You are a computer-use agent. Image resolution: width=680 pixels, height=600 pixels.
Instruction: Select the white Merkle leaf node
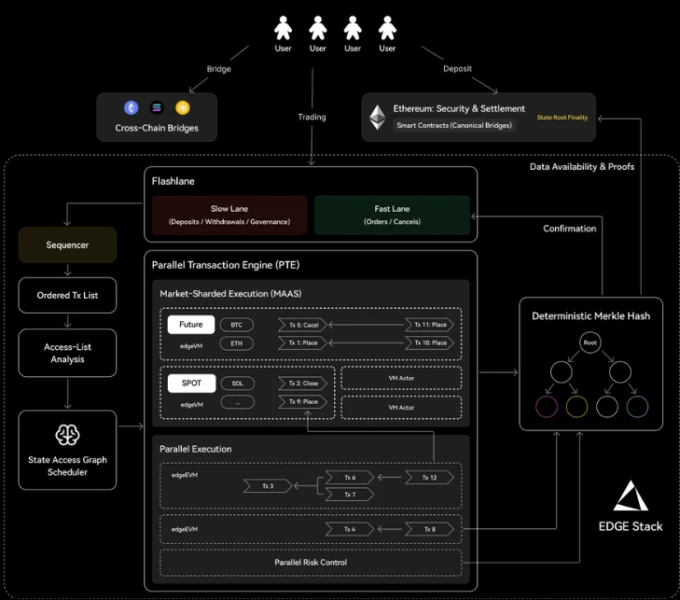pyautogui.click(x=607, y=407)
